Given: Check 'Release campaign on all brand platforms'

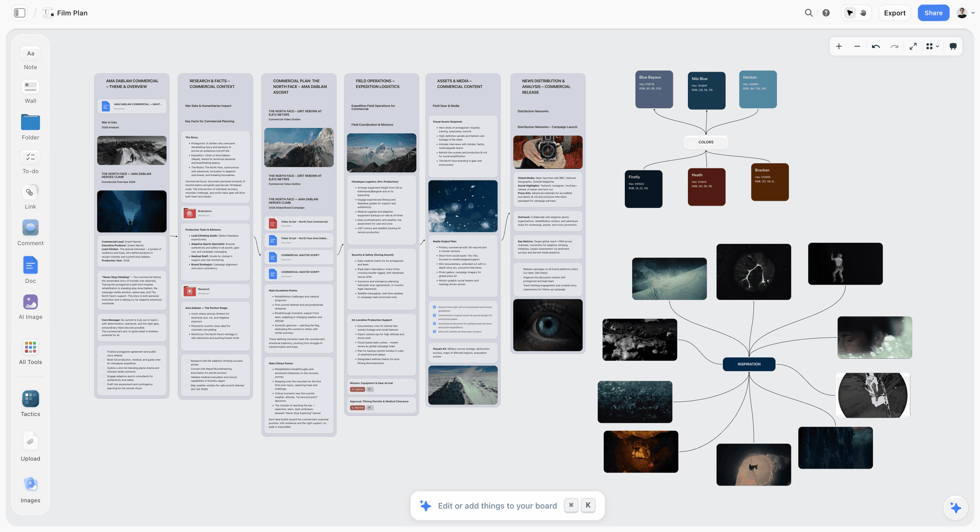Looking at the screenshot, I should click(x=519, y=269).
